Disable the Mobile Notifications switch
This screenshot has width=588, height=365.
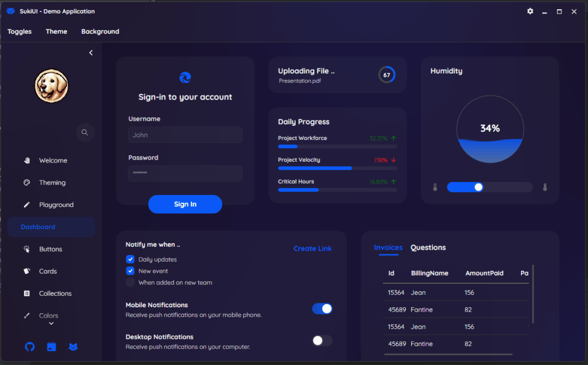322,309
